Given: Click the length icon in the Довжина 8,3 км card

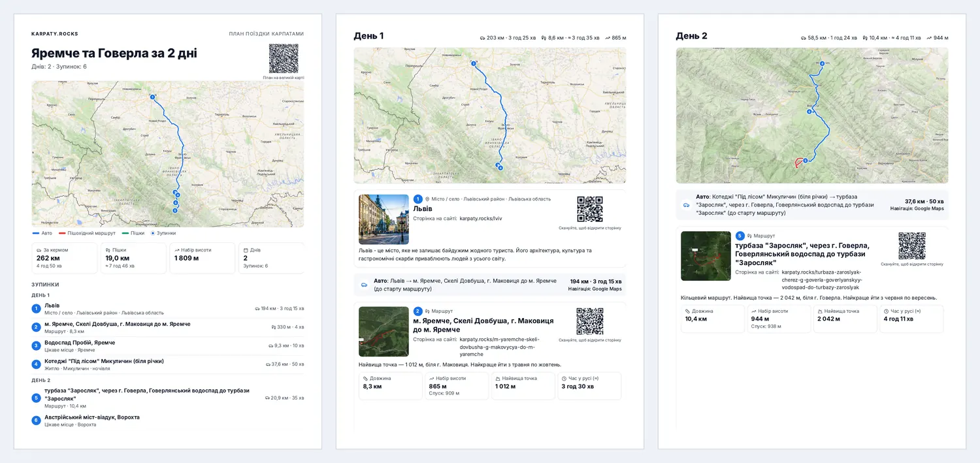Looking at the screenshot, I should [x=366, y=378].
